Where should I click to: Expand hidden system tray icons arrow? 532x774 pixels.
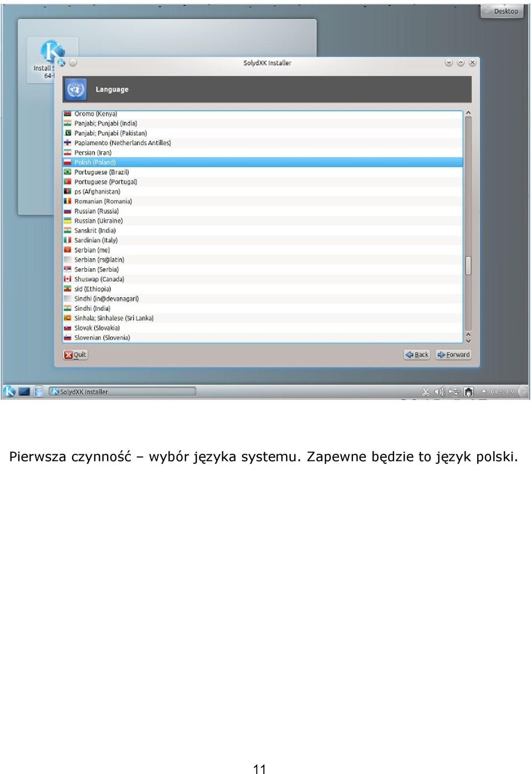click(484, 391)
